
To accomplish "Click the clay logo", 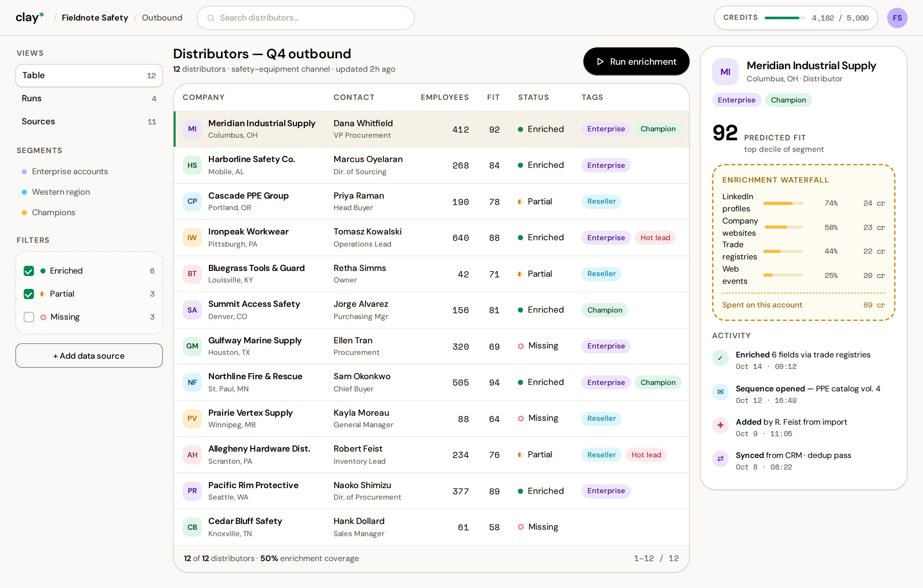I will [x=29, y=18].
